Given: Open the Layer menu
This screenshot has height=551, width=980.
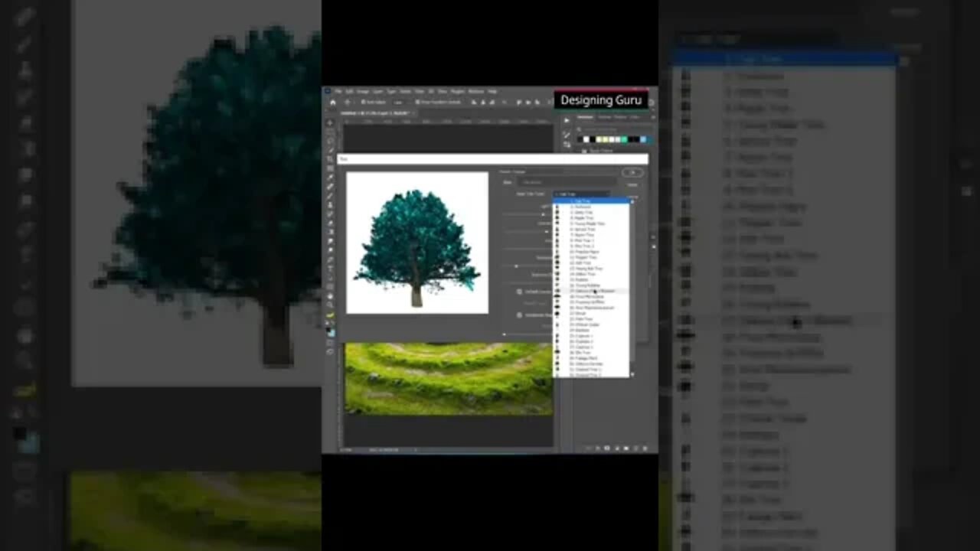Looking at the screenshot, I should click(x=377, y=91).
